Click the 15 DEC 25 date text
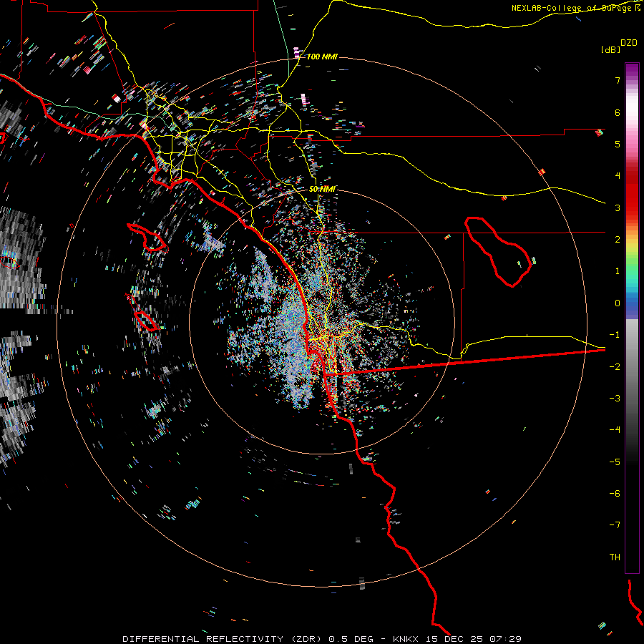 click(456, 639)
